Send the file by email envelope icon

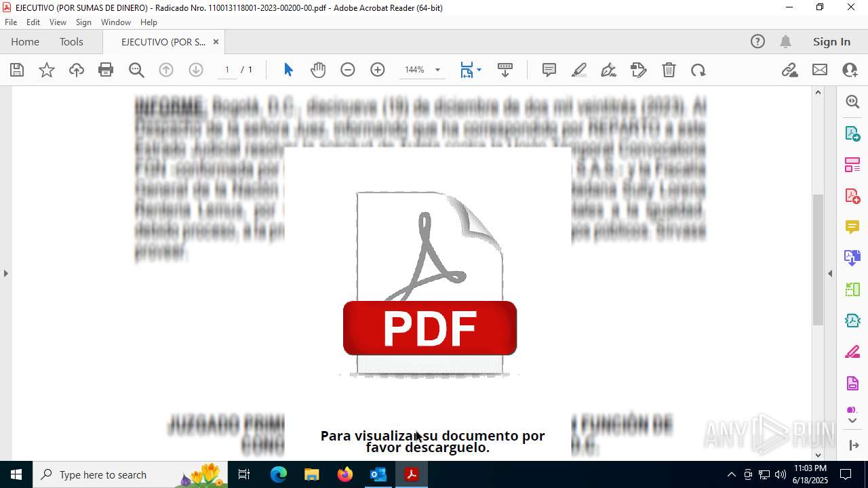(820, 70)
